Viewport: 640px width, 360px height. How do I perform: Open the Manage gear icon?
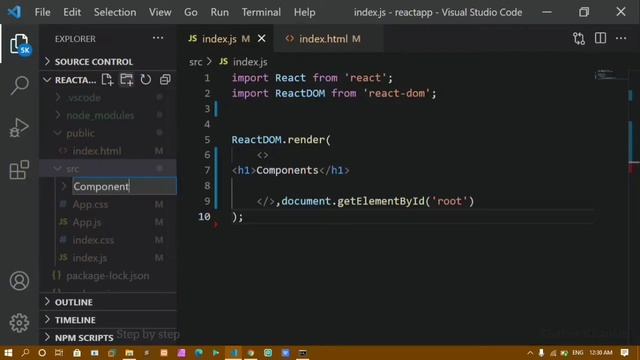tap(19, 323)
